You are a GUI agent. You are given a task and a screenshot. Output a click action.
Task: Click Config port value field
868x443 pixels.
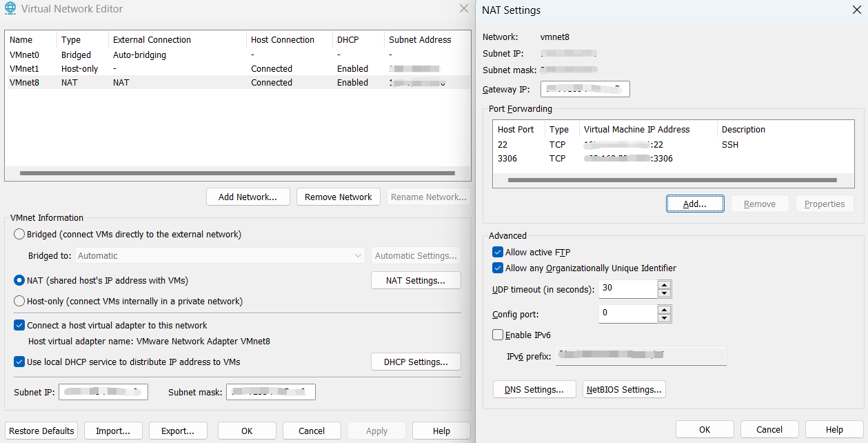(628, 313)
